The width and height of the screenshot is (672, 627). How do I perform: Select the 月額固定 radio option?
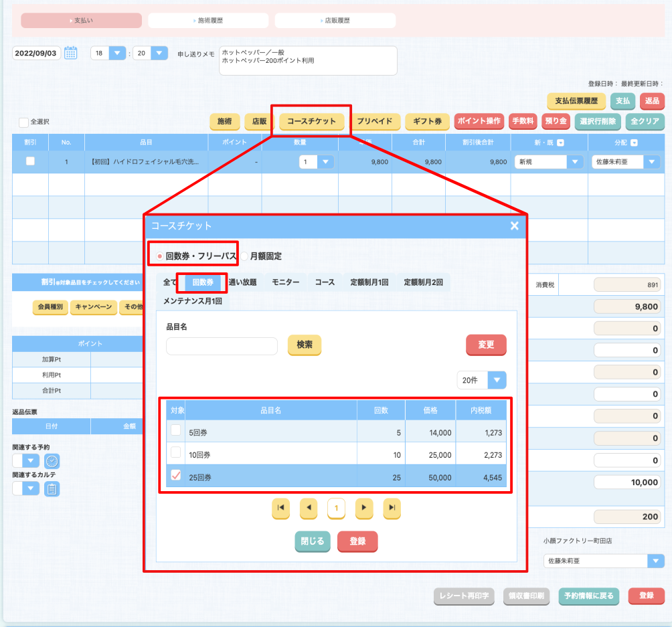pyautogui.click(x=245, y=256)
